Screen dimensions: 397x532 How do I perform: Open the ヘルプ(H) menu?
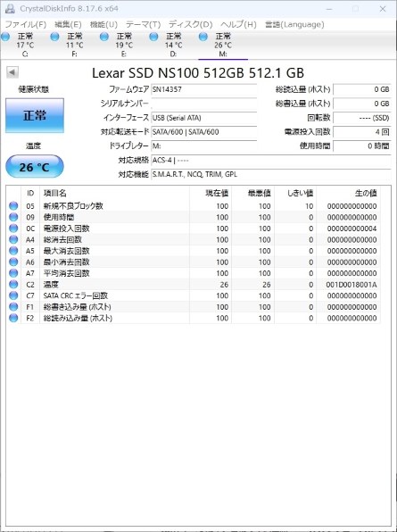pos(238,24)
